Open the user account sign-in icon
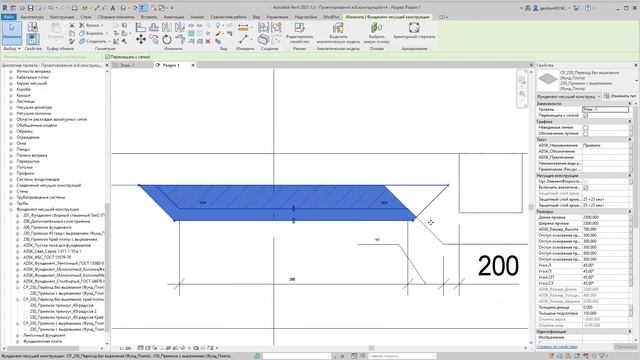640x360 pixels. tap(536, 8)
